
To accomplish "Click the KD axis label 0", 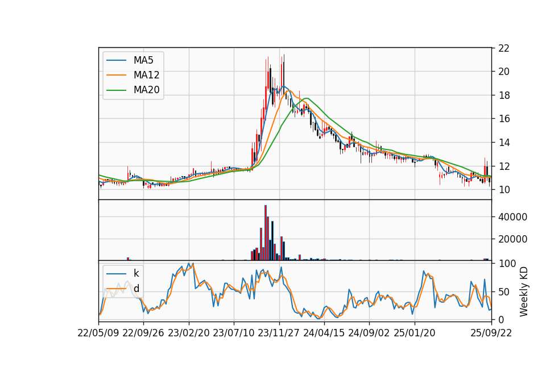I will [501, 320].
